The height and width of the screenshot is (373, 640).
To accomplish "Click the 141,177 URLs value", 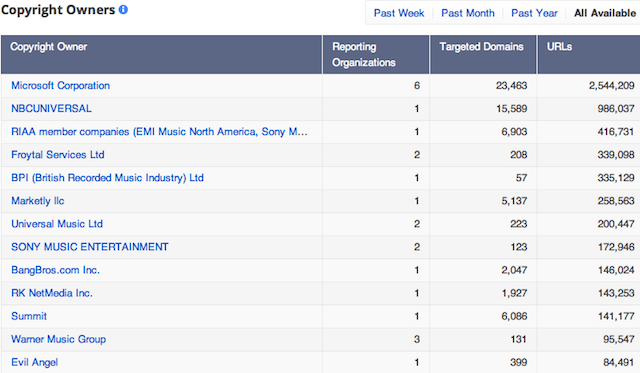I will [x=616, y=316].
